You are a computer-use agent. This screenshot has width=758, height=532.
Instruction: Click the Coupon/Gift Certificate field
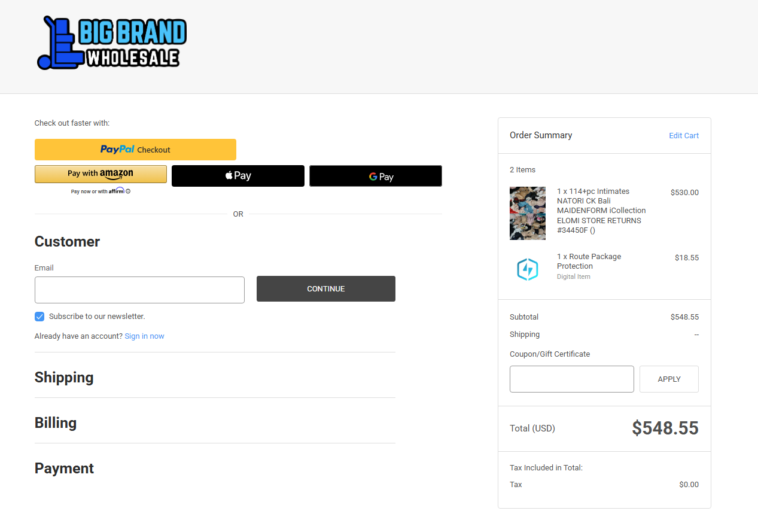(x=571, y=379)
